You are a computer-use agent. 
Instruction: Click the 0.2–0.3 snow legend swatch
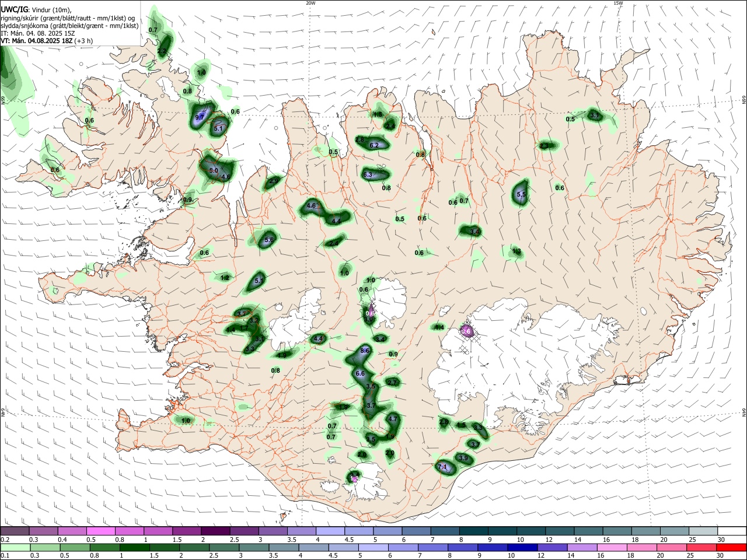(x=15, y=531)
